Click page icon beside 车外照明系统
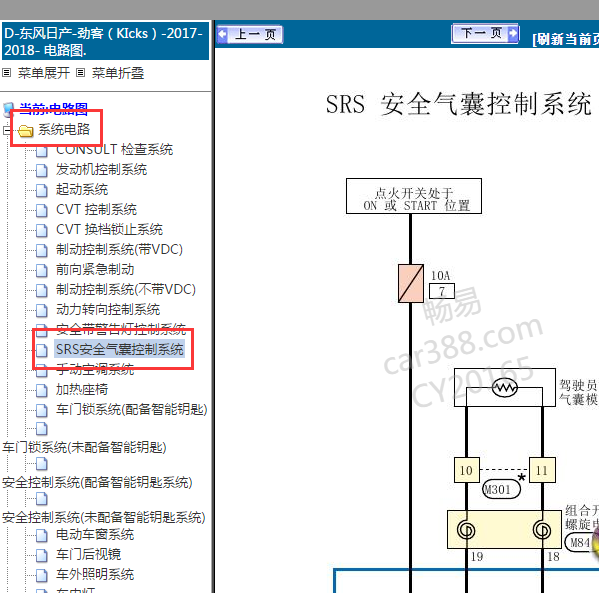The image size is (599, 593). pyautogui.click(x=42, y=575)
